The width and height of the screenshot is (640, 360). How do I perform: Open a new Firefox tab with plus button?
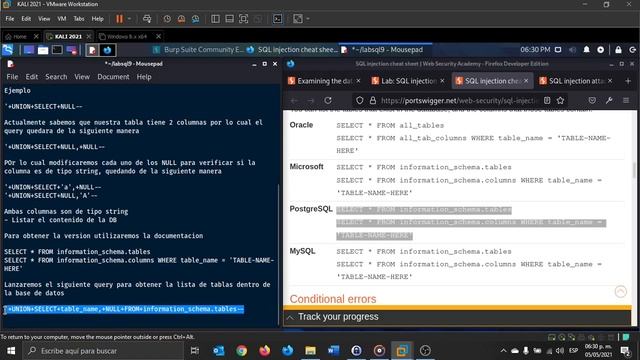pos(628,81)
